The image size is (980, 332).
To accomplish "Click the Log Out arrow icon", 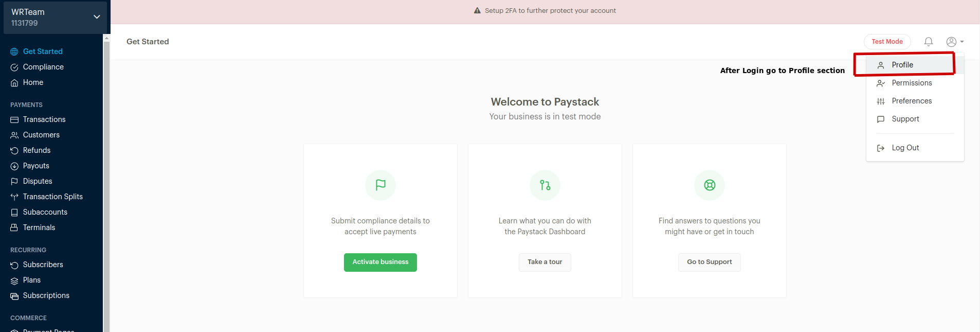I will tap(881, 148).
